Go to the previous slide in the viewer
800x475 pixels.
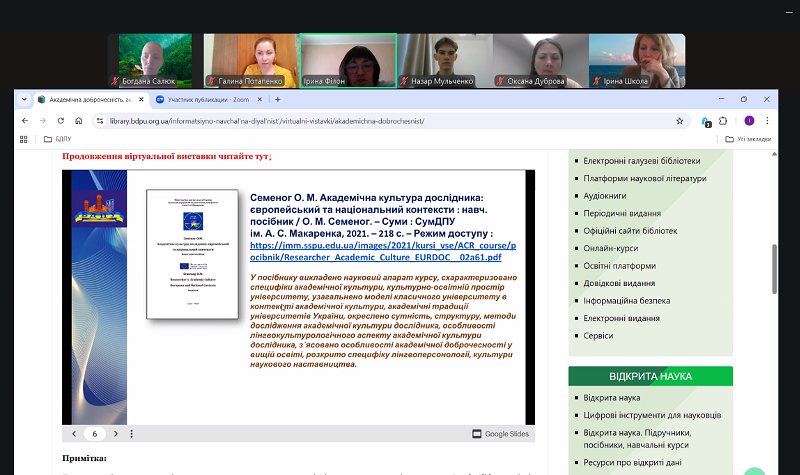click(74, 434)
